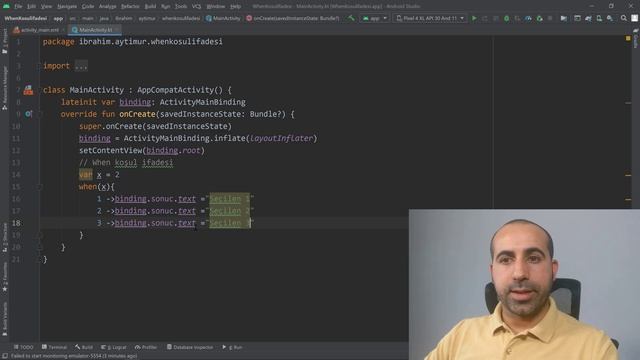Open the Tools menu

click(x=181, y=7)
